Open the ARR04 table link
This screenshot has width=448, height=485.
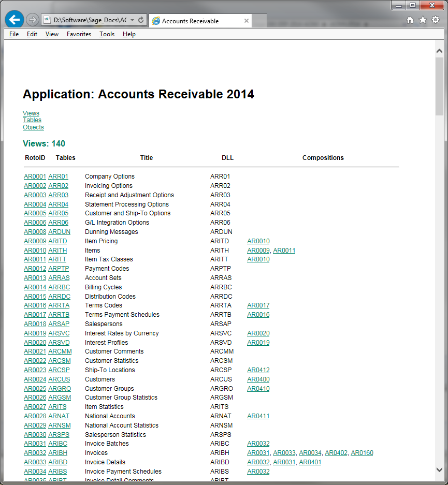pos(58,204)
